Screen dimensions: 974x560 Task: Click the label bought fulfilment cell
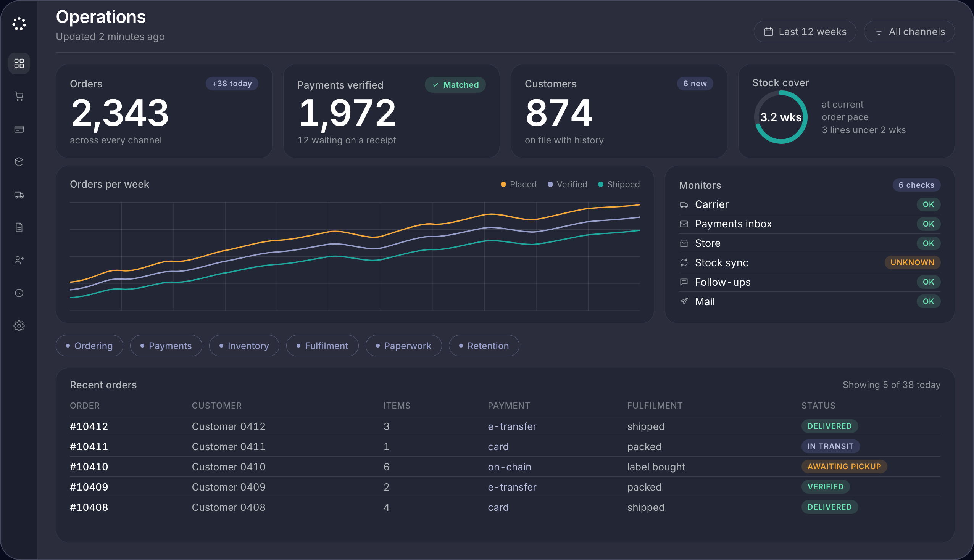[x=656, y=467]
